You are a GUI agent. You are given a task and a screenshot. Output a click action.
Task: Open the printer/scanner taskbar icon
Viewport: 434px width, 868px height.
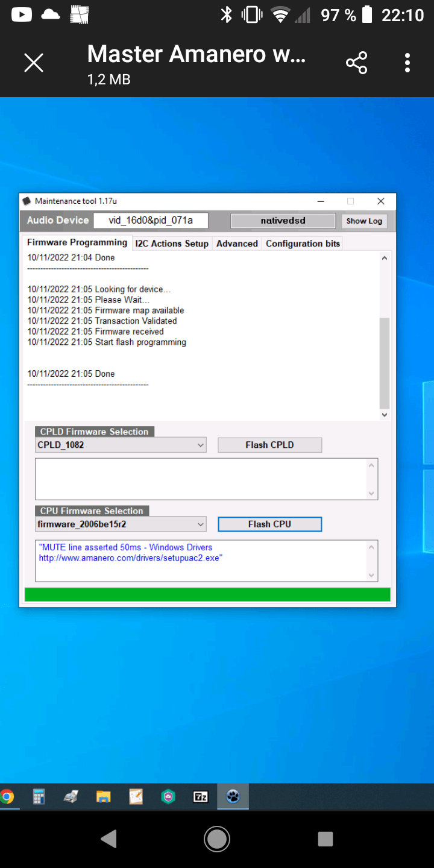pos(71,797)
